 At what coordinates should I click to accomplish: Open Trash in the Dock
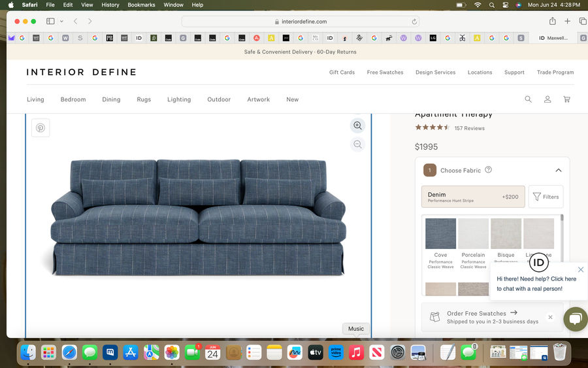tap(559, 352)
